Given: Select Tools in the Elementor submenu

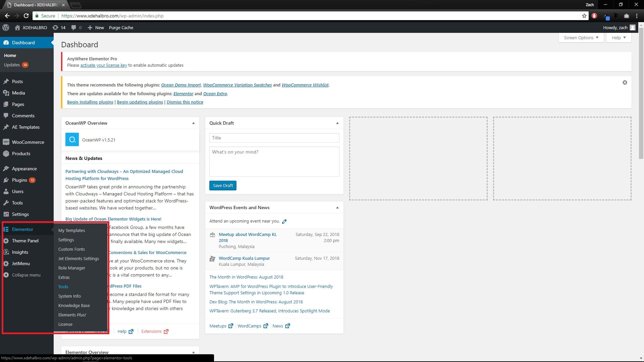Looking at the screenshot, I should pos(63,287).
